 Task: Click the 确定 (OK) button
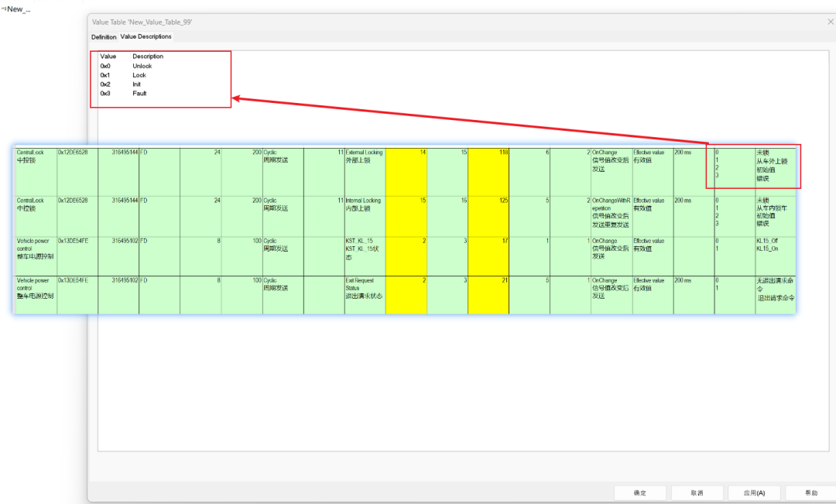click(x=639, y=492)
